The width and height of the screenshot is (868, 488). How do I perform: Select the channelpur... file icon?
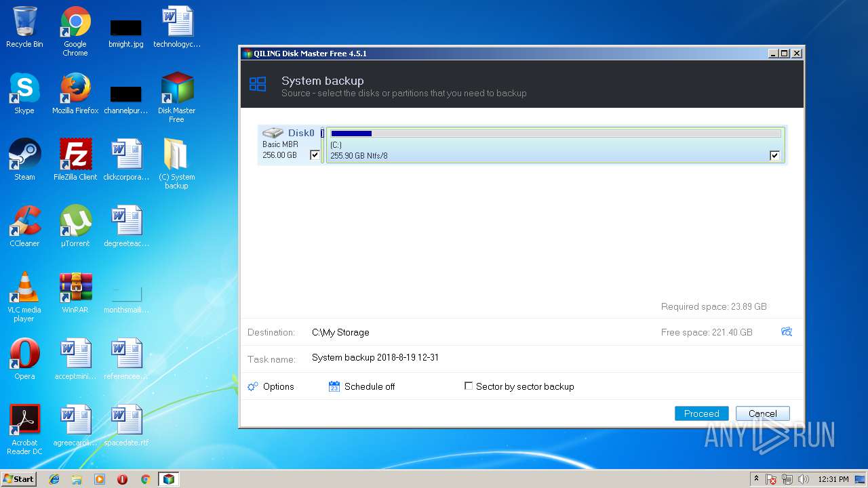(x=125, y=99)
